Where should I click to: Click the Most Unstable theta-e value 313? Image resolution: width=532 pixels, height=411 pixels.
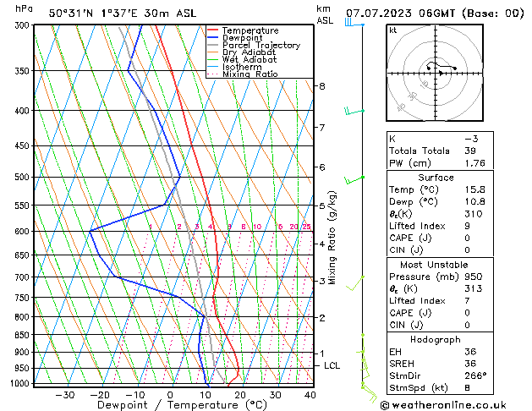click(x=474, y=288)
